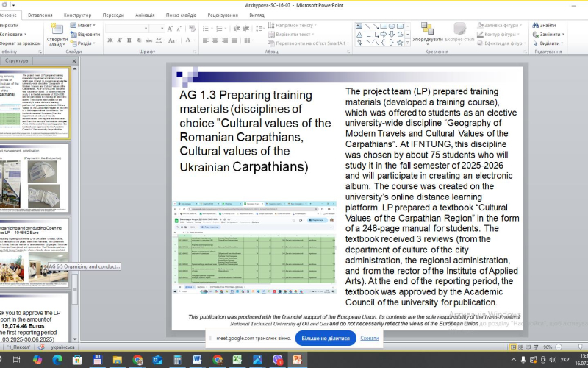
Task: Click Більше не ділитися stop sharing button
Action: (x=326, y=338)
